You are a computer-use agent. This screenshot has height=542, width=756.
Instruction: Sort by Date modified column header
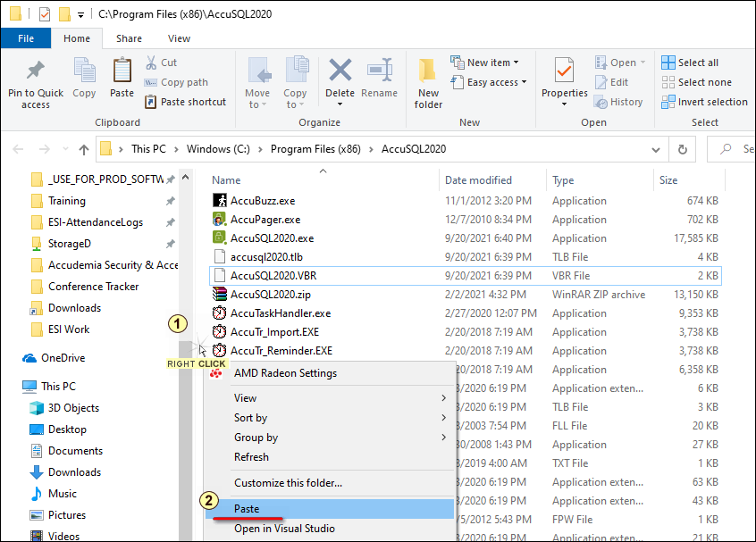point(478,180)
